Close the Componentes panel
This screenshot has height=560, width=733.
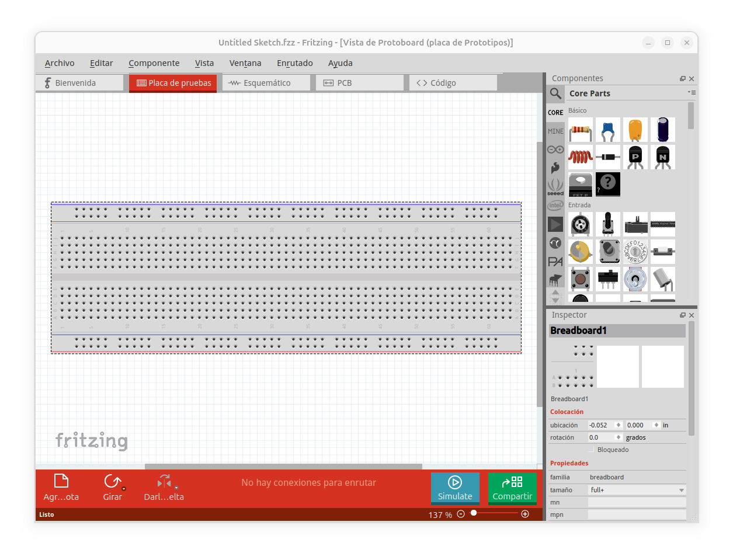(692, 79)
